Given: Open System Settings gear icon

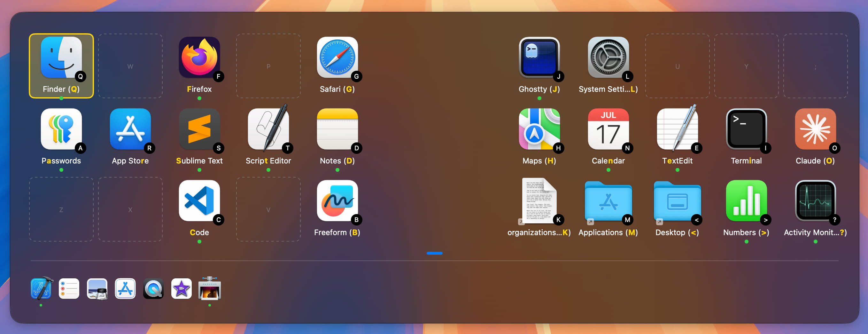Looking at the screenshot, I should point(608,58).
